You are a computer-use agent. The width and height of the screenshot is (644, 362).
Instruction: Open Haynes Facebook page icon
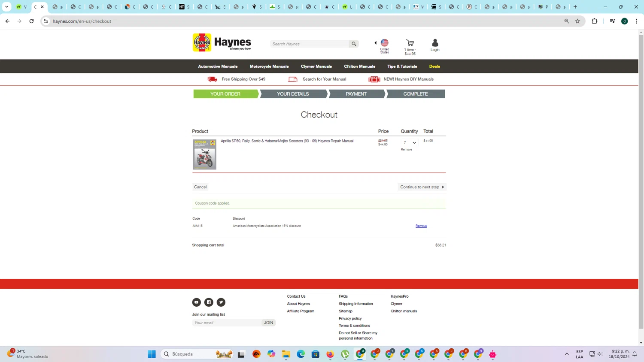[209, 302]
